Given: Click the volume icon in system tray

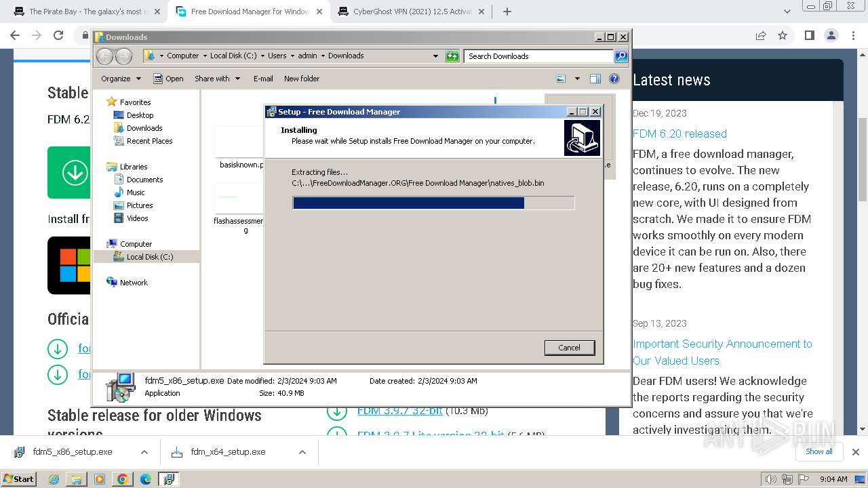Looking at the screenshot, I should pyautogui.click(x=770, y=479).
